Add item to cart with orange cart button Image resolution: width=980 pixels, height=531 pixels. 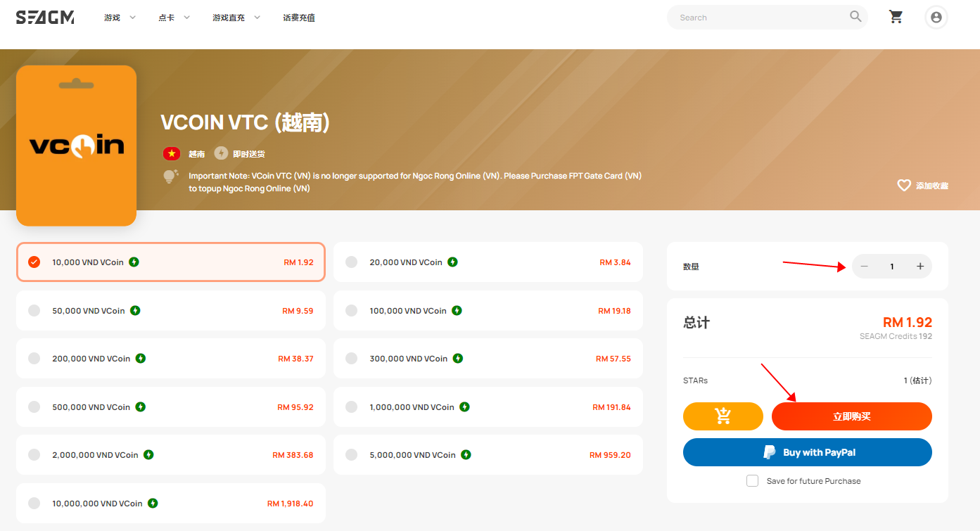(x=723, y=416)
